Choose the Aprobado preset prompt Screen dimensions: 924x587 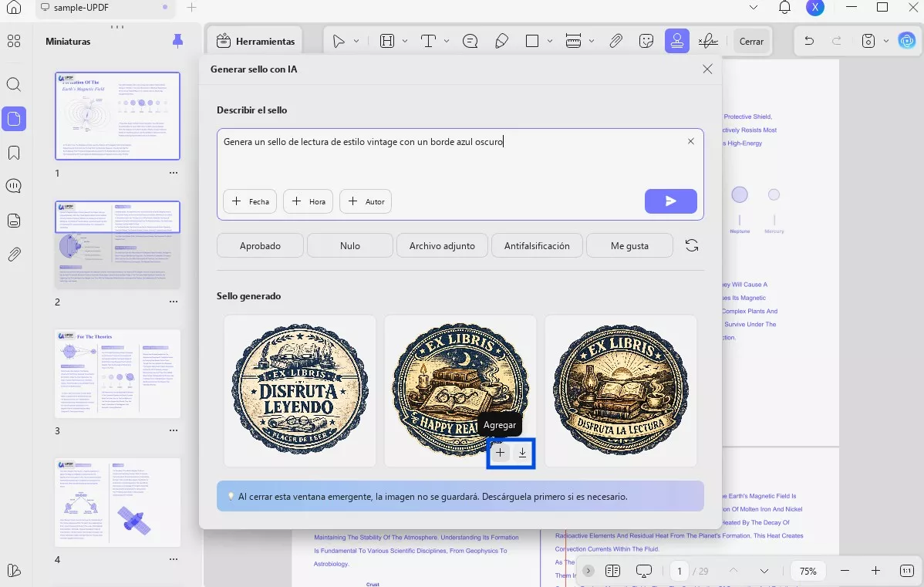pos(259,246)
